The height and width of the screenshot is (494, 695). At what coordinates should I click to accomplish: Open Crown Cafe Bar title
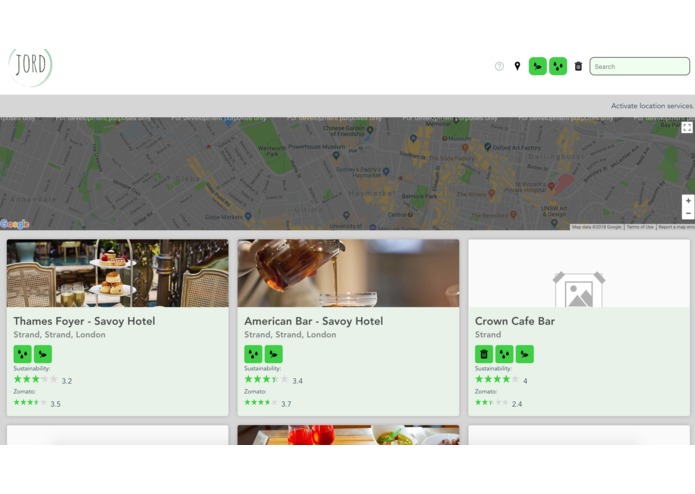click(515, 321)
